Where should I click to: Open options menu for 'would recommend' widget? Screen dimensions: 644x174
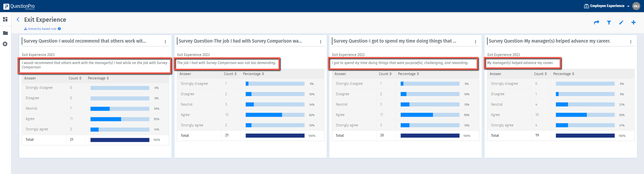coord(165,42)
